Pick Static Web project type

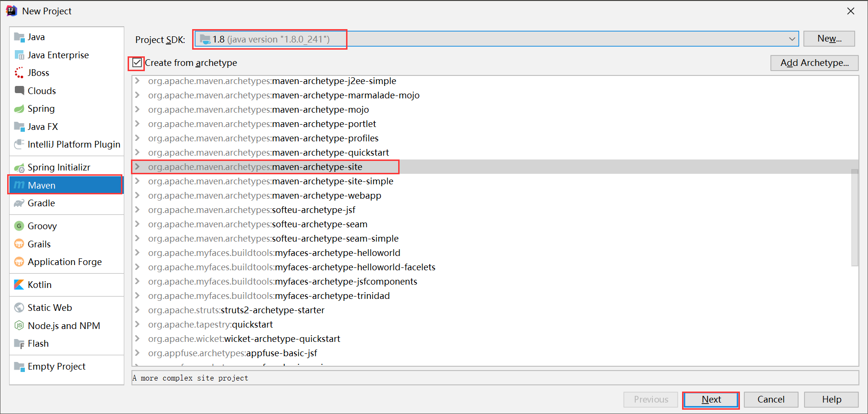coord(66,308)
